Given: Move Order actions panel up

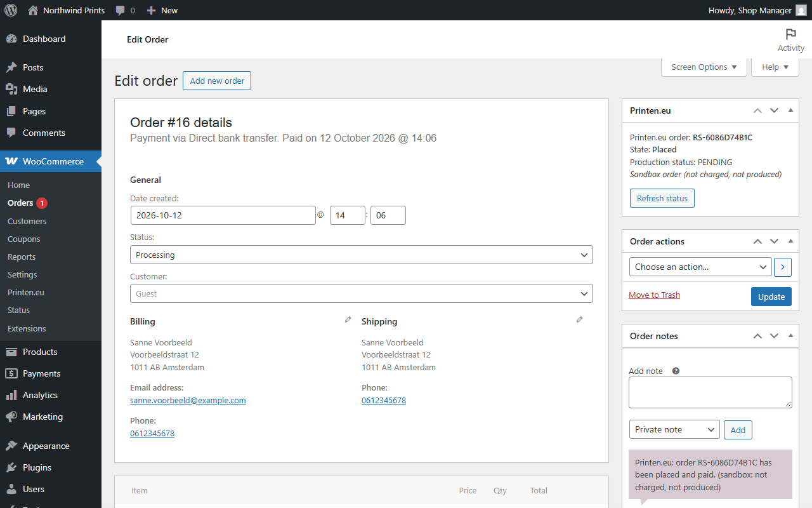Looking at the screenshot, I should point(757,241).
